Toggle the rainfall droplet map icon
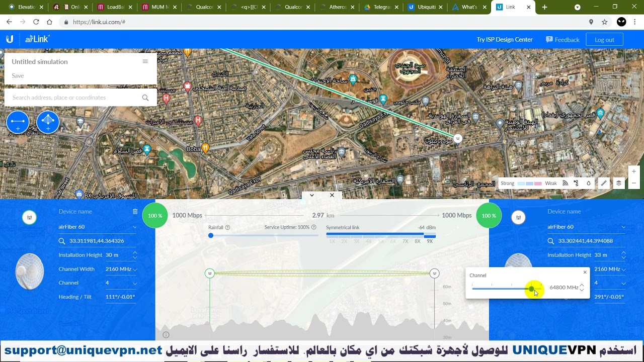The width and height of the screenshot is (644, 362). coord(589,184)
